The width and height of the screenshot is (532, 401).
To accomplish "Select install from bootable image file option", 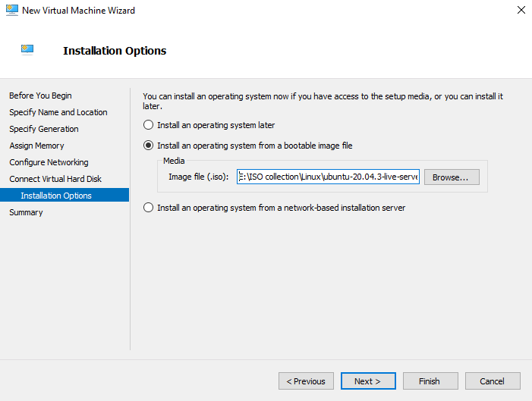I will [149, 146].
